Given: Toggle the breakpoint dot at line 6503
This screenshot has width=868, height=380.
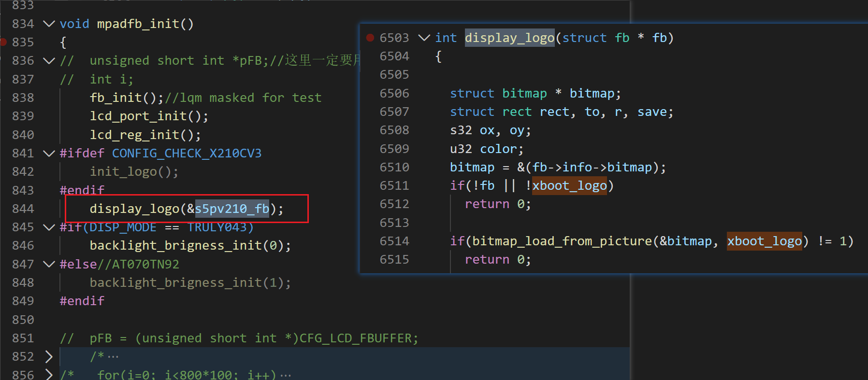Looking at the screenshot, I should 370,38.
